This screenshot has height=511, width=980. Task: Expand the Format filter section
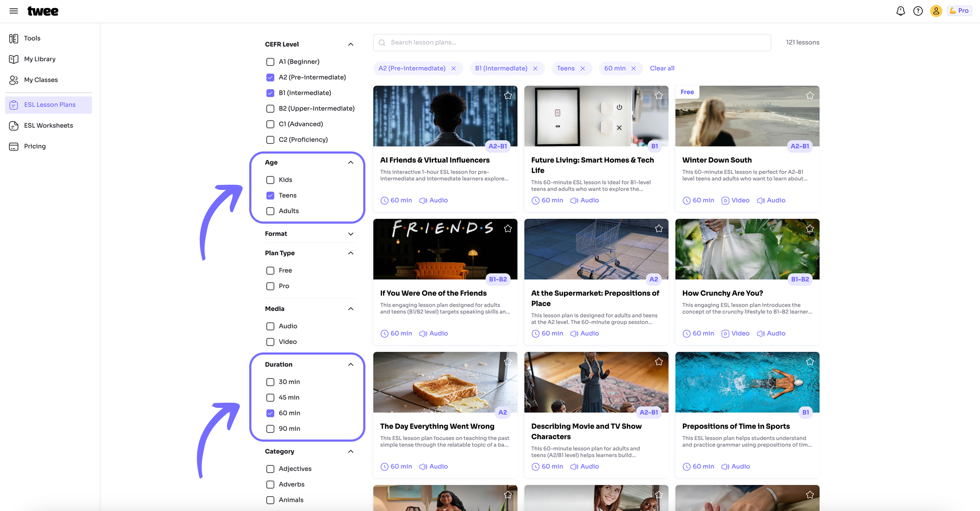(351, 234)
